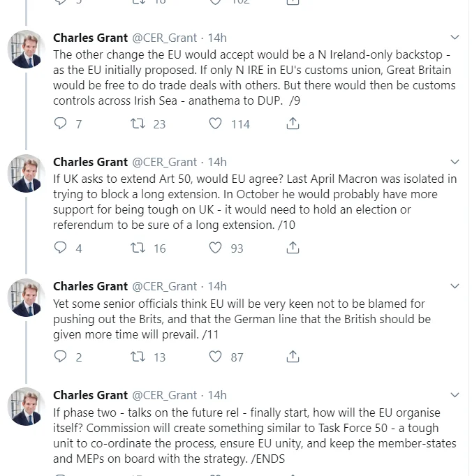Image resolution: width=472 pixels, height=476 pixels.
Task: Click the 14h timestamp on the /10 tweet
Action: tap(217, 162)
